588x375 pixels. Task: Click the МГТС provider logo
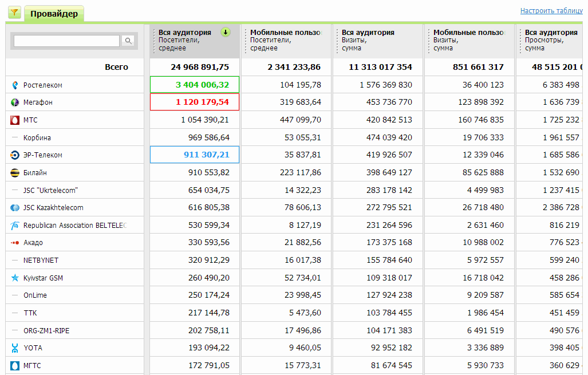[x=15, y=366]
